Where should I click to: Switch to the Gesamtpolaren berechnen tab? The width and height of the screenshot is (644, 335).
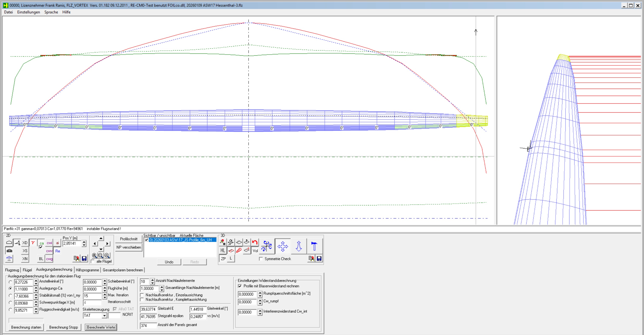(123, 270)
